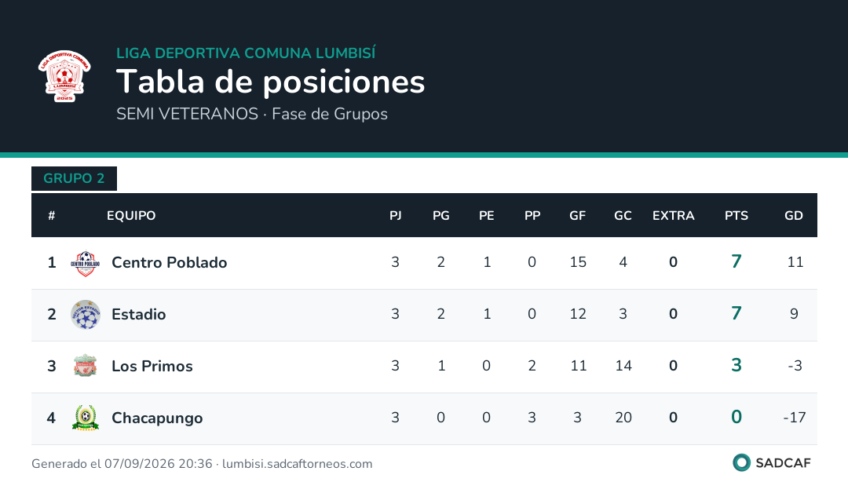
Task: Click Centro Poblado's 7 points value
Action: (736, 261)
